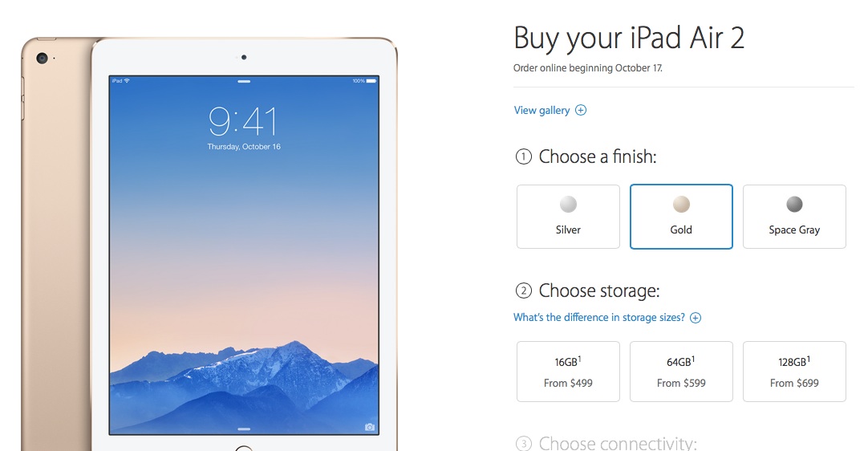Click the Gold color swatch circle
Screen dimensions: 868x451
coord(681,205)
